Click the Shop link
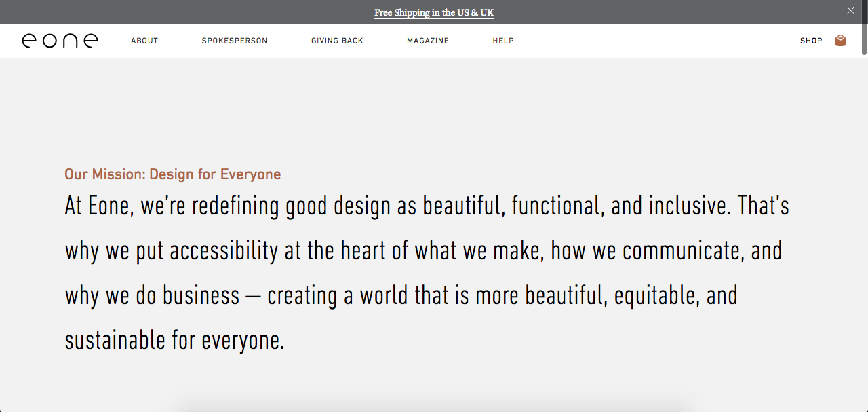Screen dimensions: 868x412 [x=811, y=41]
